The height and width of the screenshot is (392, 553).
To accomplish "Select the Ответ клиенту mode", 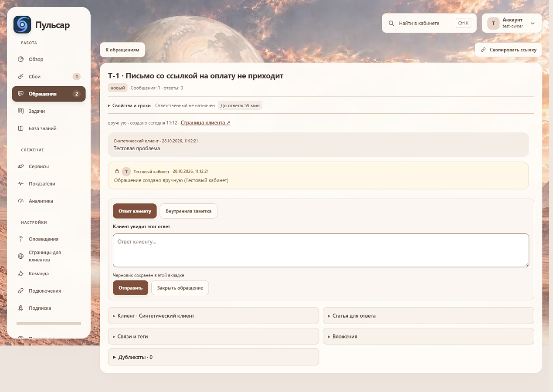I will click(135, 211).
